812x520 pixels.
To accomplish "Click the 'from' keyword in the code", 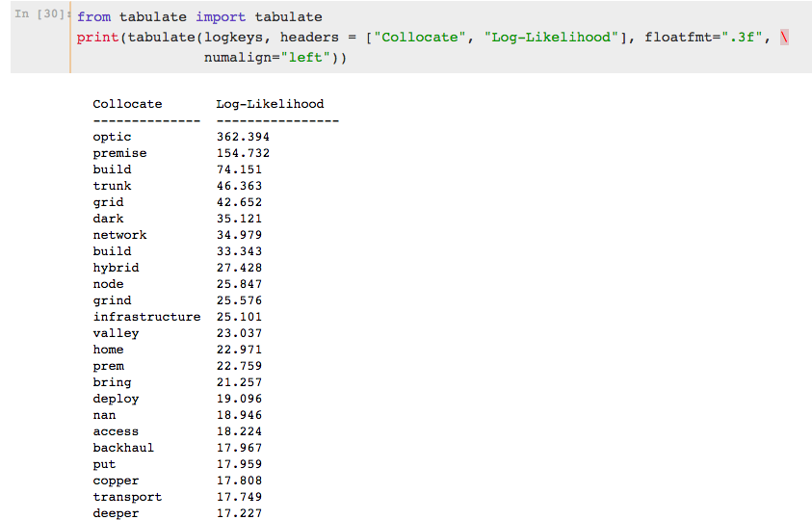I will click(93, 17).
